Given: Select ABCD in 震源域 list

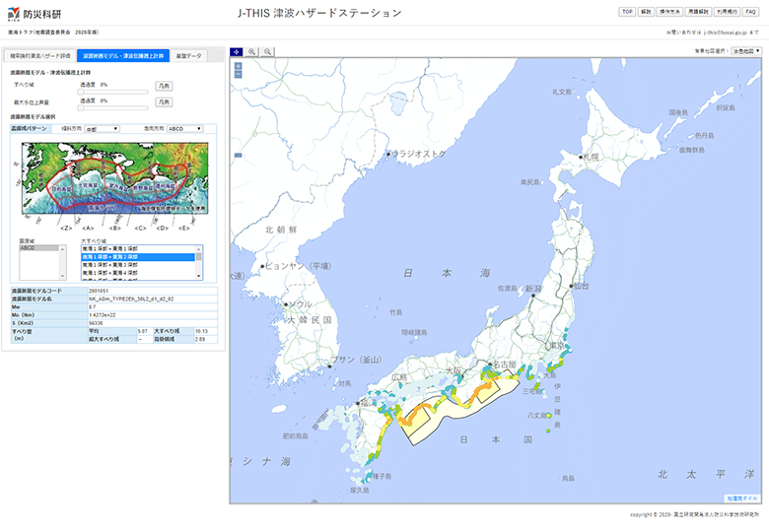Looking at the screenshot, I should point(39,249).
